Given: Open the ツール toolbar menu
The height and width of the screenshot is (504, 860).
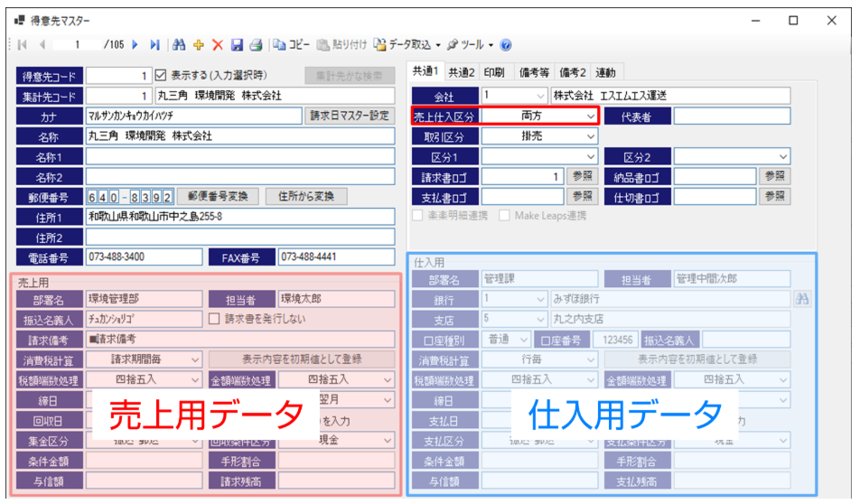Looking at the screenshot, I should click(x=470, y=45).
